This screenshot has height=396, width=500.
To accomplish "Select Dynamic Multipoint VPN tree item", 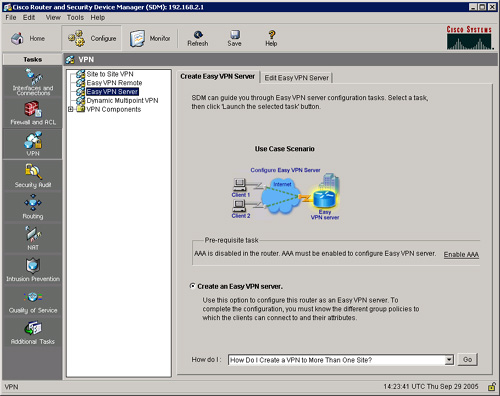I will [x=122, y=100].
